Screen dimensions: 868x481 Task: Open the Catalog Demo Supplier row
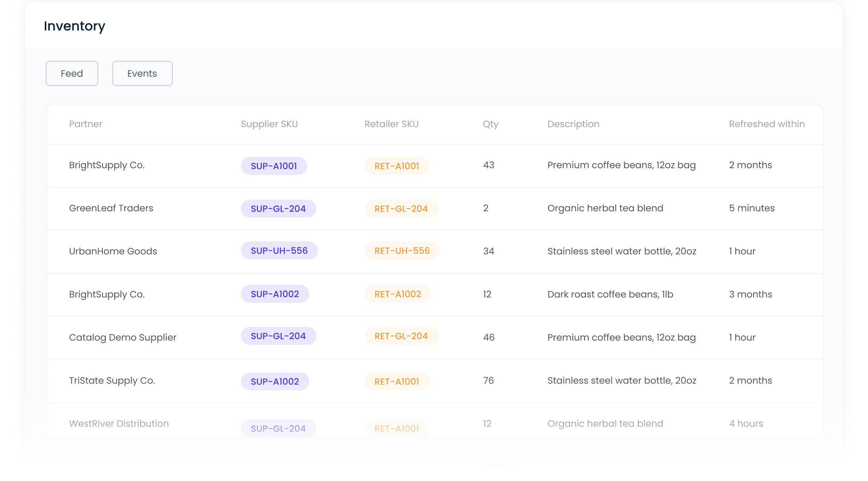pos(123,337)
